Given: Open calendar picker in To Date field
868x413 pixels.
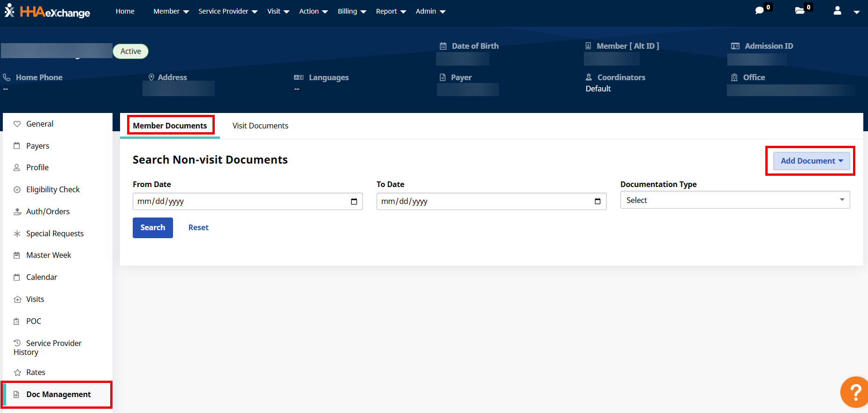Looking at the screenshot, I should 597,202.
